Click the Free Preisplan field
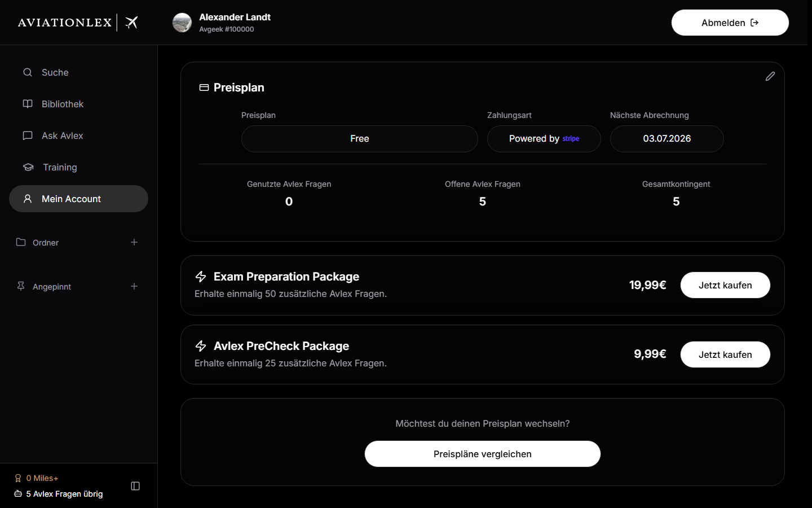 point(360,139)
